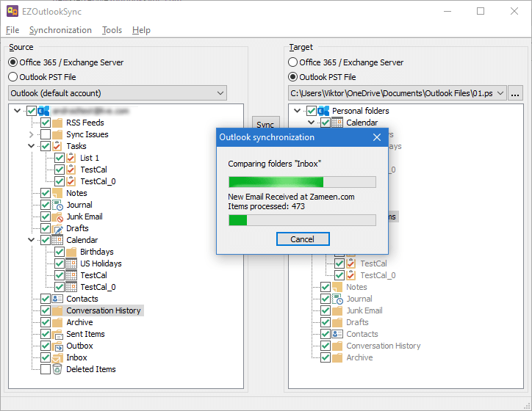Select Source Outlook PST File radio button
The width and height of the screenshot is (532, 411).
click(x=13, y=77)
